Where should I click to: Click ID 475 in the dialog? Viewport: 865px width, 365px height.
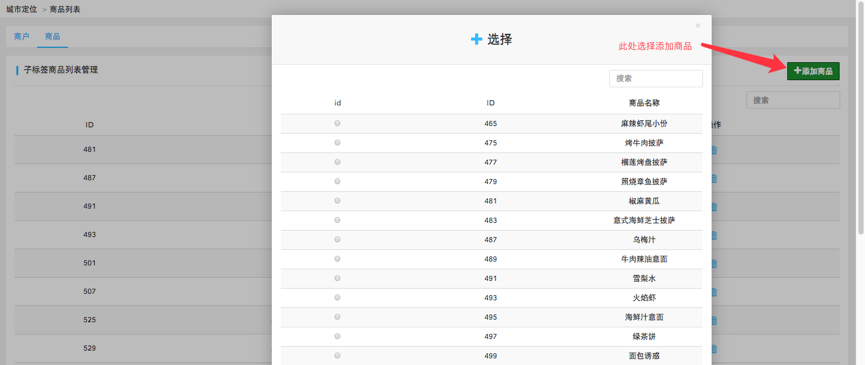click(x=490, y=143)
